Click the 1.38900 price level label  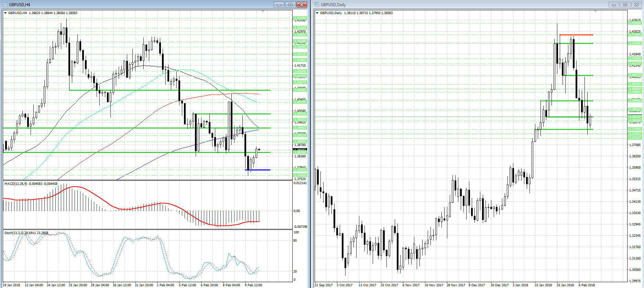300,142
